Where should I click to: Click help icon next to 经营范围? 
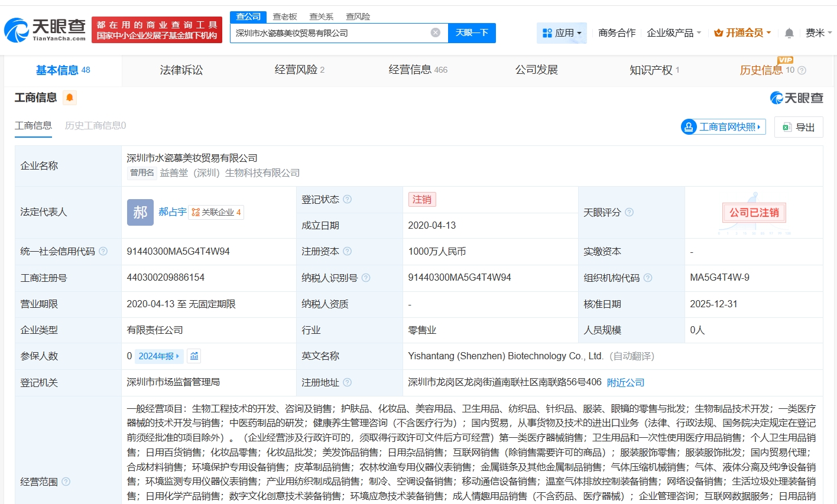click(x=66, y=482)
